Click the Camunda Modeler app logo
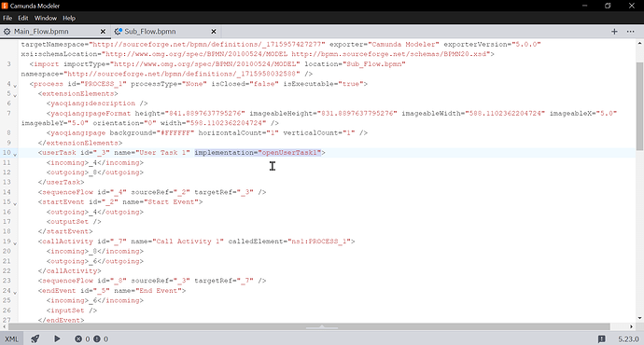Image resolution: width=644 pixels, height=345 pixels. point(5,6)
